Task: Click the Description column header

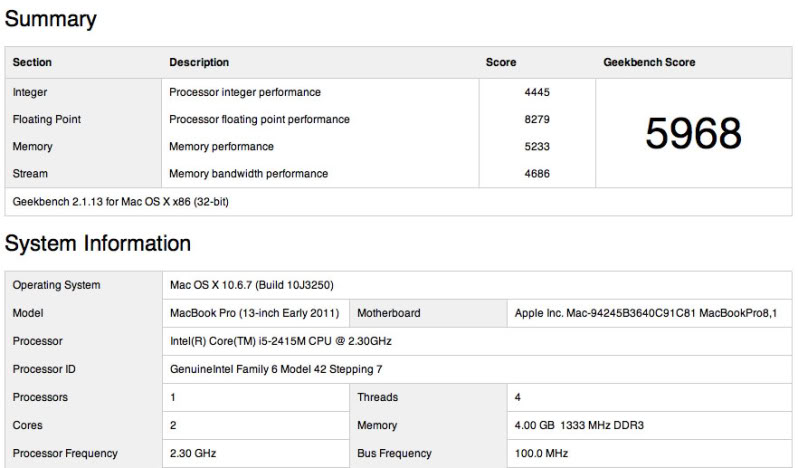Action: coord(199,62)
